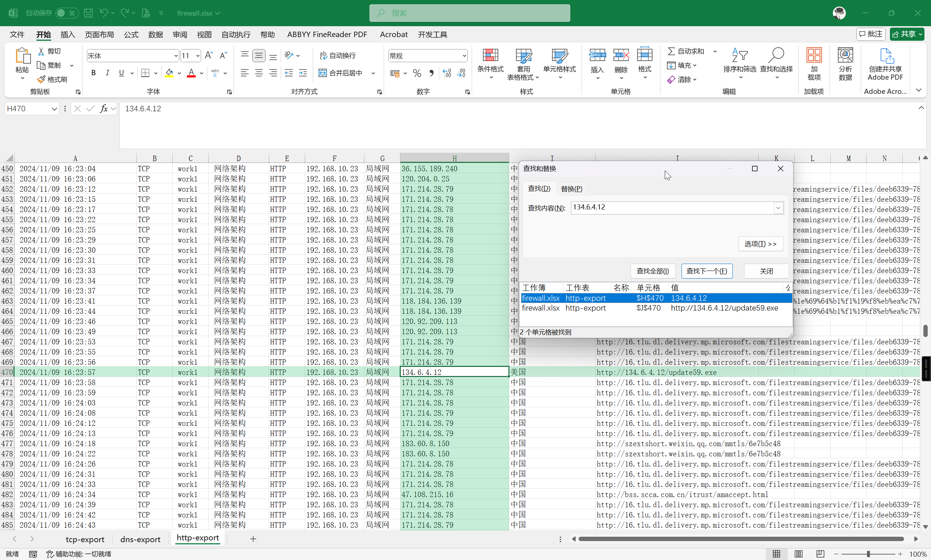Open the 文件 (File) menu

tap(17, 34)
